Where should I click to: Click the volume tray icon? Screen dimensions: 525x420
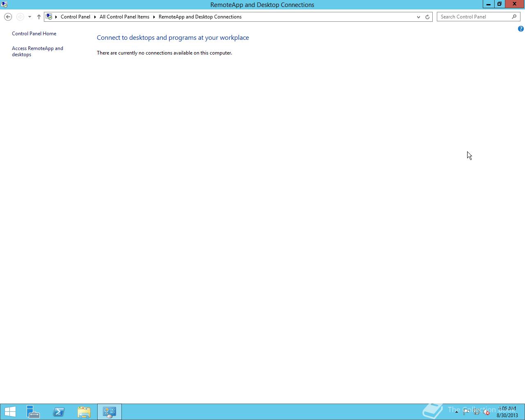pyautogui.click(x=486, y=412)
